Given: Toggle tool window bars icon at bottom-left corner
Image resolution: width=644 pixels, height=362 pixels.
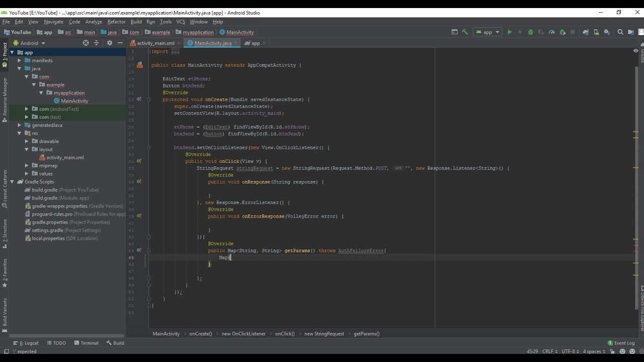Looking at the screenshot, I should coord(6,351).
